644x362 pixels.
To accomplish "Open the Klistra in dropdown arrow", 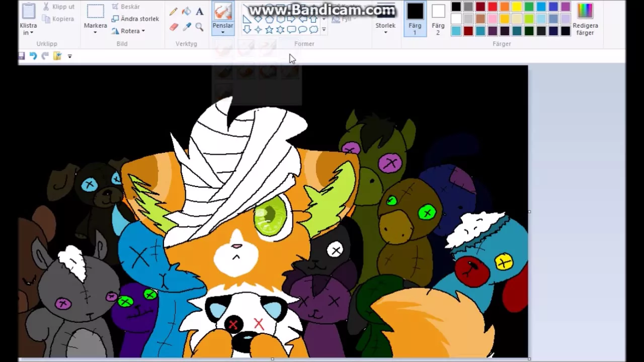I will [x=31, y=33].
